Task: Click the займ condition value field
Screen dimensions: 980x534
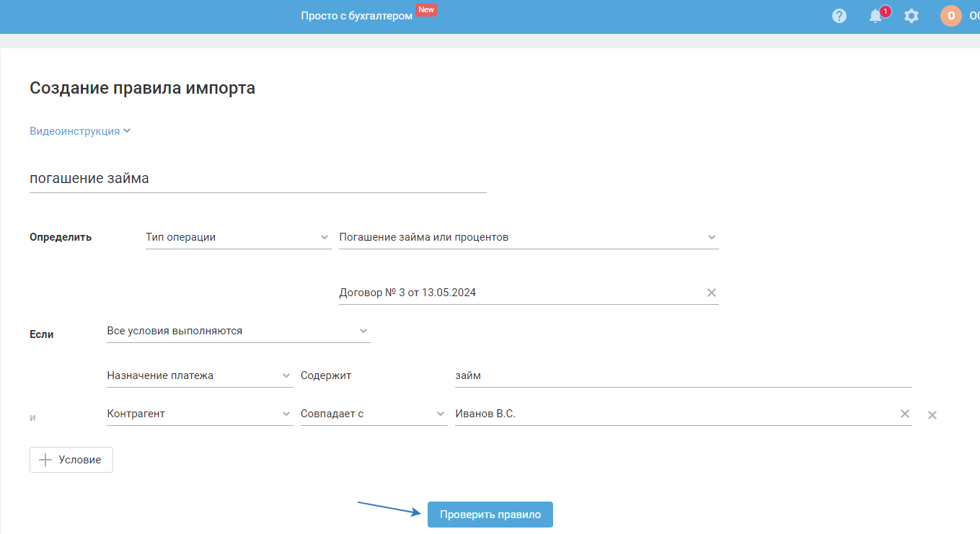Action: point(683,375)
